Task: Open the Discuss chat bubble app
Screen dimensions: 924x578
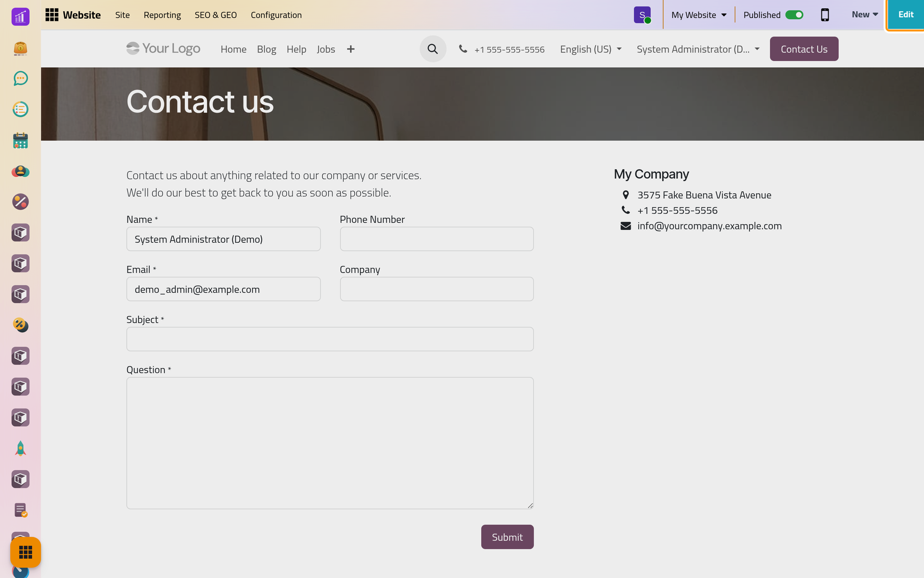Action: pos(20,79)
